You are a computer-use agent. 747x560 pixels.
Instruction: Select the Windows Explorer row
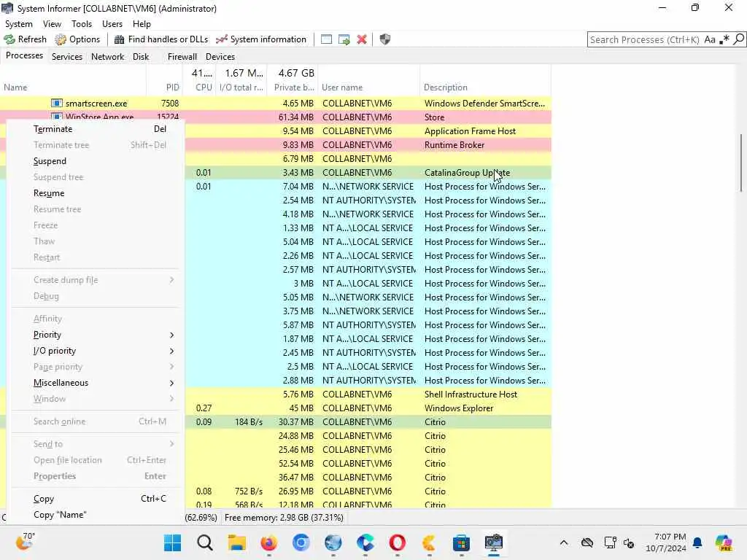click(368, 408)
